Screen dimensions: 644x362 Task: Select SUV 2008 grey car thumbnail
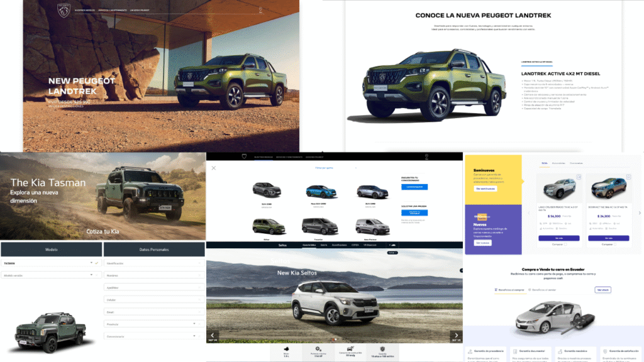coord(267,190)
